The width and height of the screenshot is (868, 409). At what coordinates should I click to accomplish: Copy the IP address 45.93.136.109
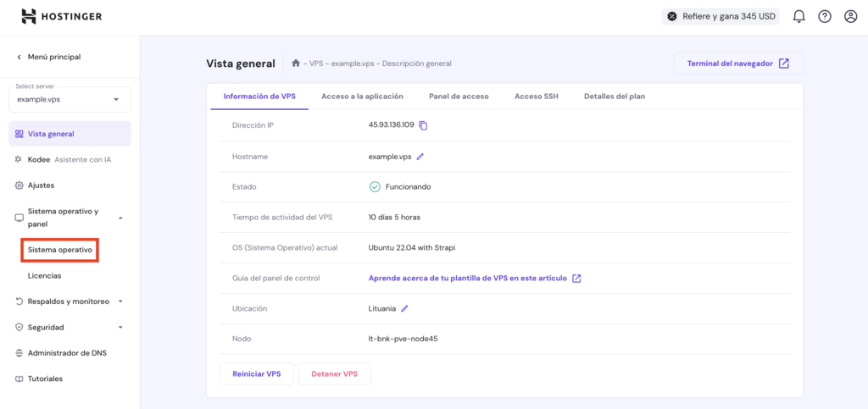tap(424, 125)
